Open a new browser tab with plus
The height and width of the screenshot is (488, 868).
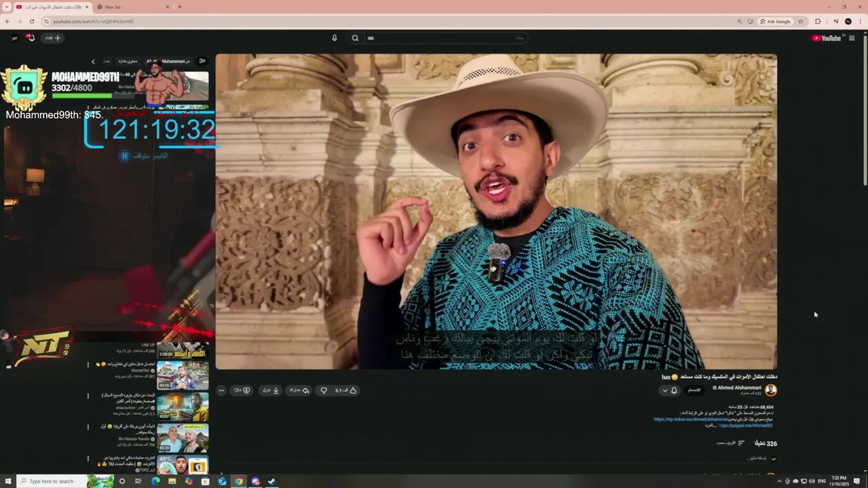point(180,7)
